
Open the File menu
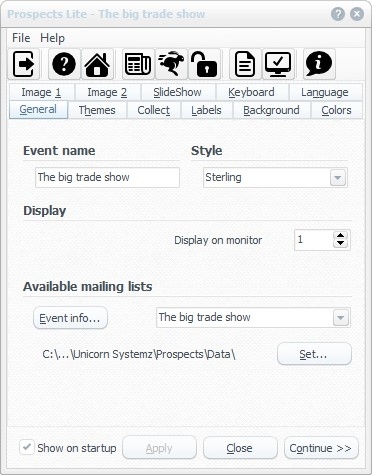pos(21,38)
